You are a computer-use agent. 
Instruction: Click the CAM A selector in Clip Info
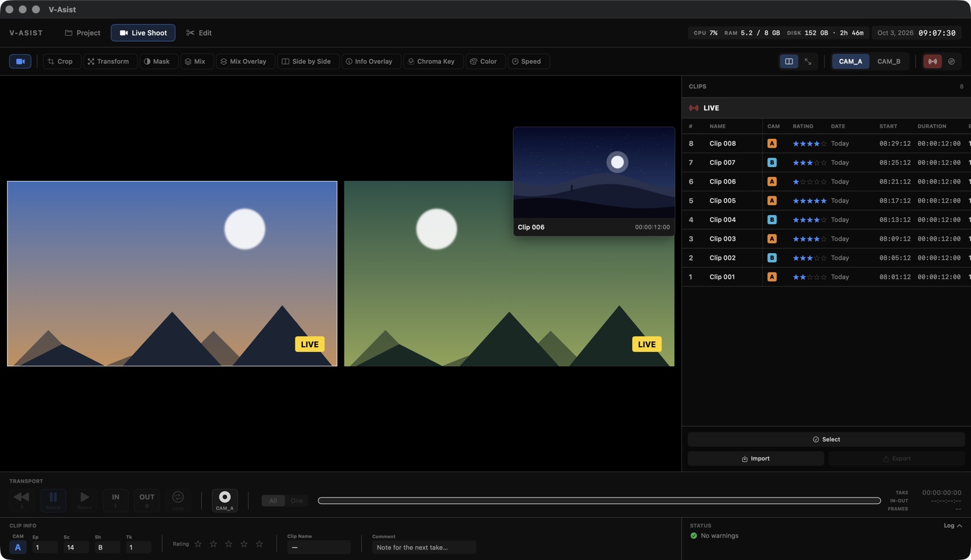[18, 547]
